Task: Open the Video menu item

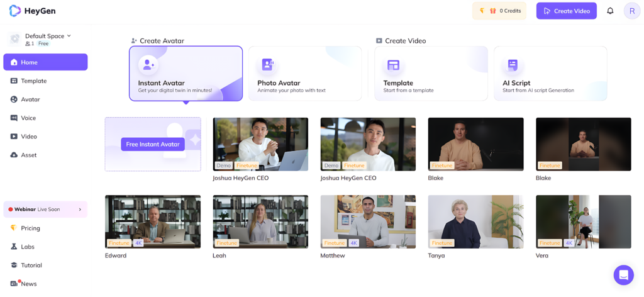Action: (45, 137)
